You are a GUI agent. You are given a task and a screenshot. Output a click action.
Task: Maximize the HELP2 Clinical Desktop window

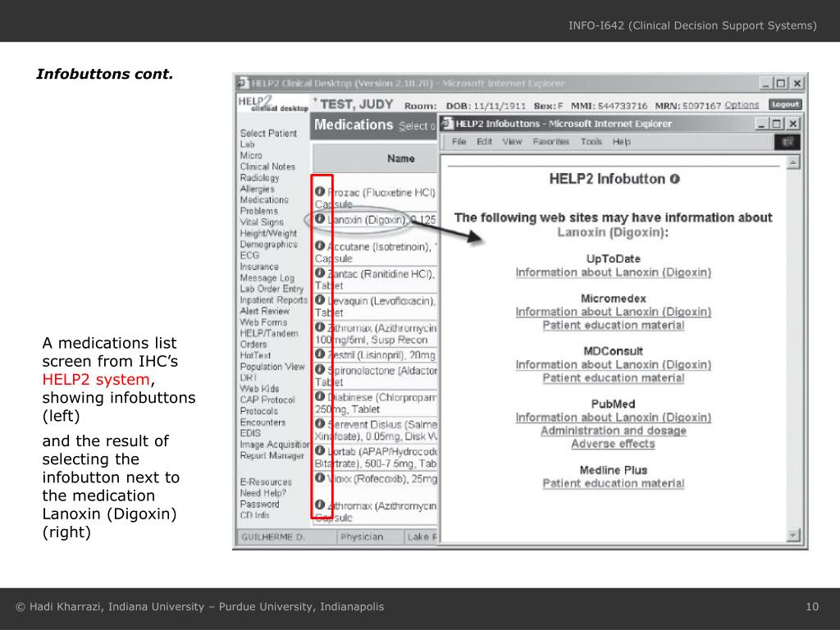click(781, 83)
